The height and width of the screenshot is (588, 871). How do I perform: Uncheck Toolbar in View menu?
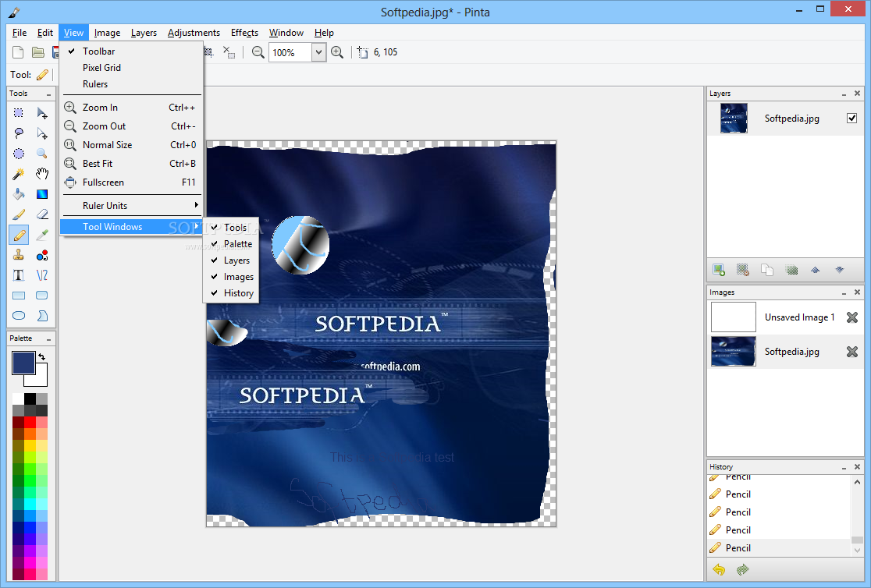coord(132,51)
